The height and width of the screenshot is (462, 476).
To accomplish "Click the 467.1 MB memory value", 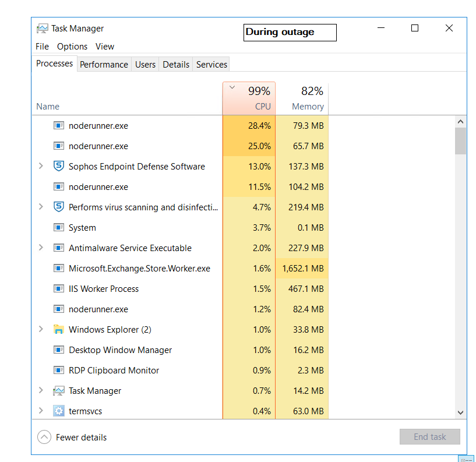I will [306, 288].
